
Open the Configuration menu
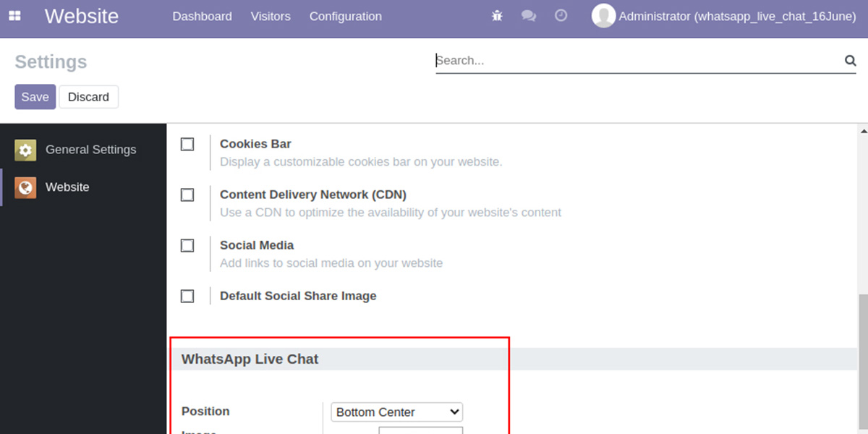[345, 16]
